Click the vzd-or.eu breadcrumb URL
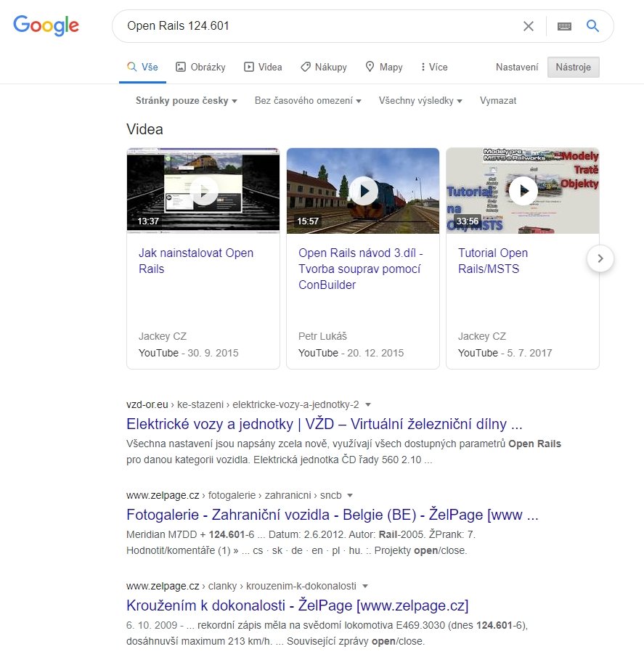The width and height of the screenshot is (644, 665). tap(242, 404)
